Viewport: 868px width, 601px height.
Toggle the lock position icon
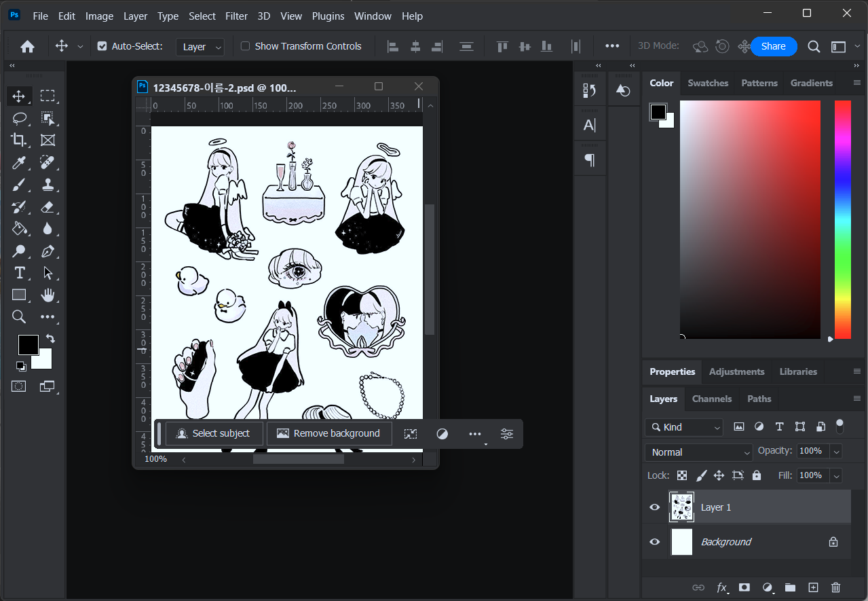[x=719, y=475]
